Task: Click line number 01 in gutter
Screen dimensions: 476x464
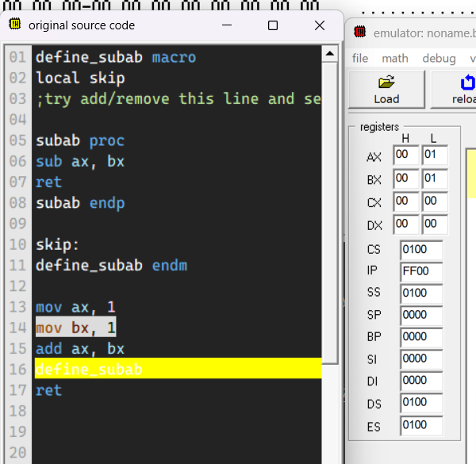Action: (x=17, y=57)
